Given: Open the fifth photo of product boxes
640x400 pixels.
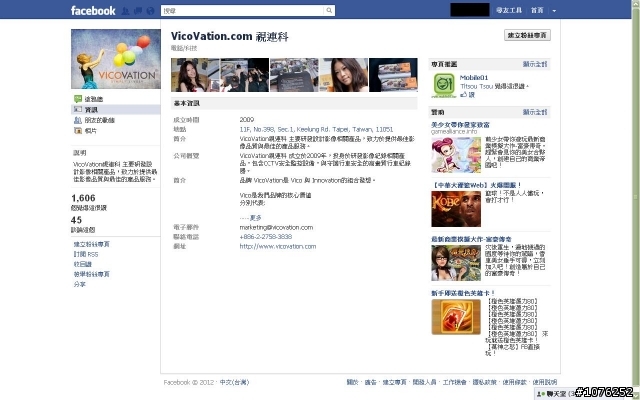Looking at the screenshot, I should pos(393,75).
